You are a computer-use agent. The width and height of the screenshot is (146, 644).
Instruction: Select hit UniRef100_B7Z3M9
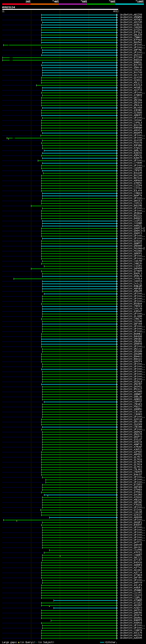pyautogui.click(x=131, y=58)
